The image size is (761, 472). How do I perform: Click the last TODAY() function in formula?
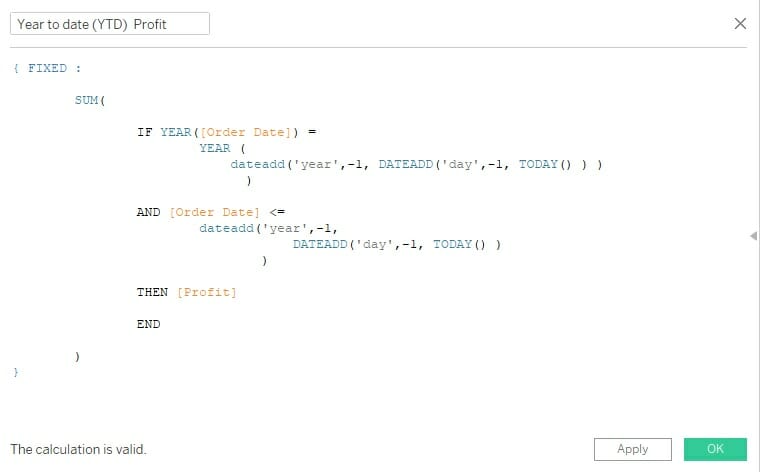tap(457, 244)
